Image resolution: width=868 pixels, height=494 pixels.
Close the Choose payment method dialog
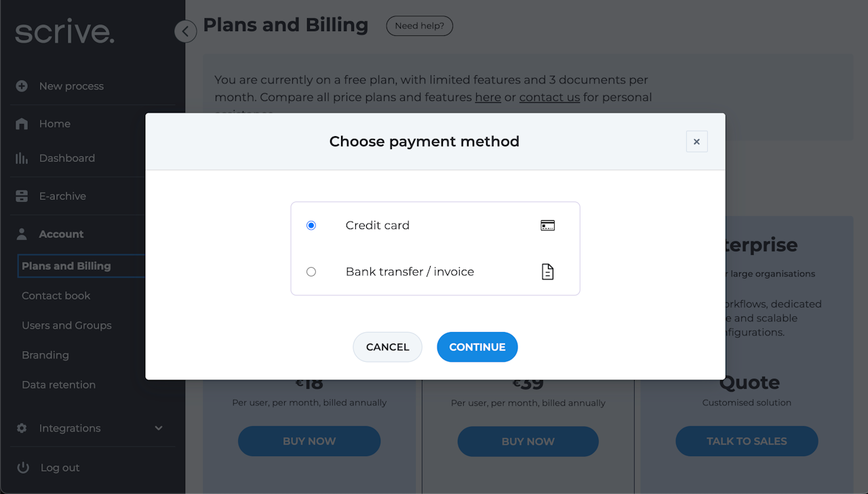point(696,142)
